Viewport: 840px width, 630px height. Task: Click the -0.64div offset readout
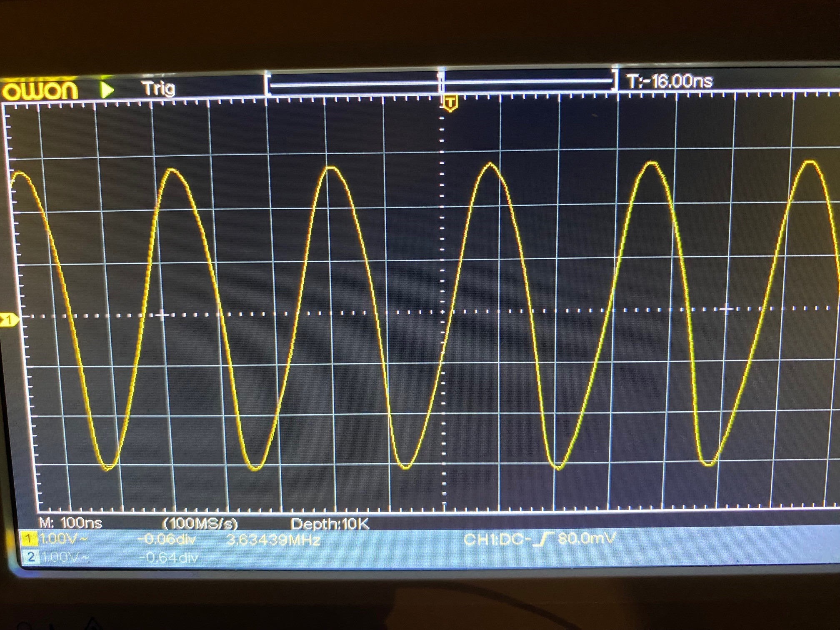click(168, 557)
